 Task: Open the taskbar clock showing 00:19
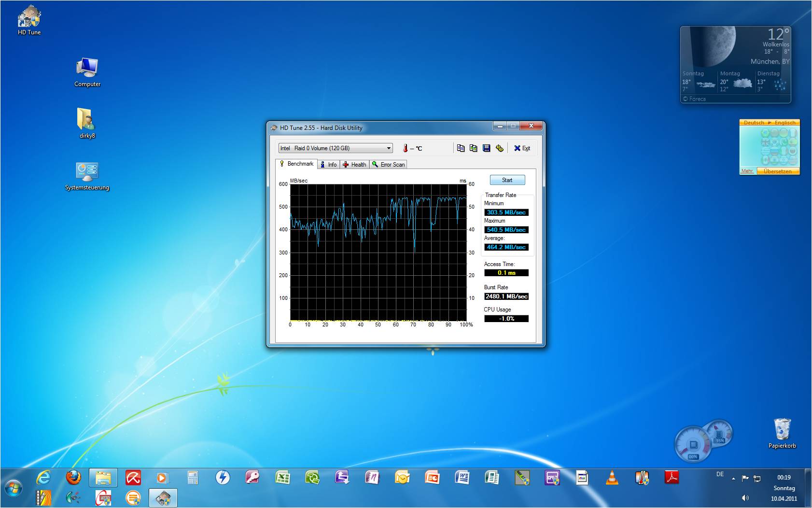[784, 488]
